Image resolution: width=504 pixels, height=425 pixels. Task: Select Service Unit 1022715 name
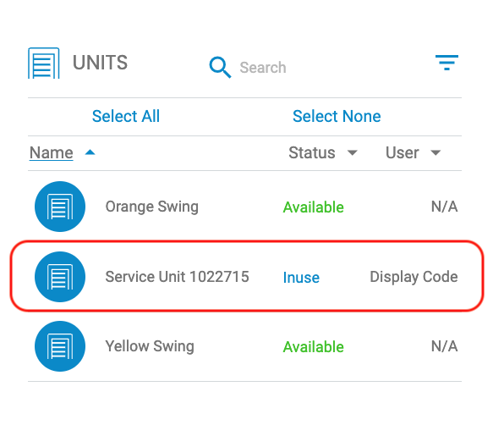coord(177,277)
